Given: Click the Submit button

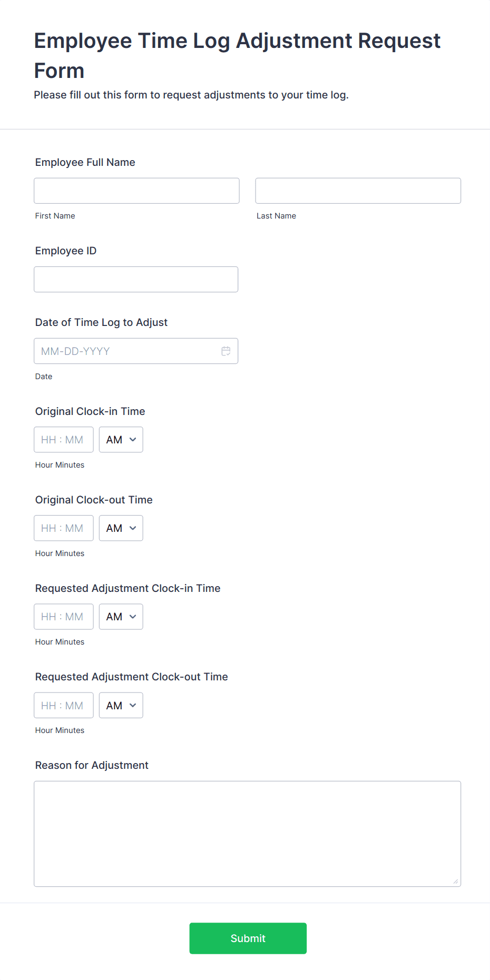Looking at the screenshot, I should click(x=248, y=938).
